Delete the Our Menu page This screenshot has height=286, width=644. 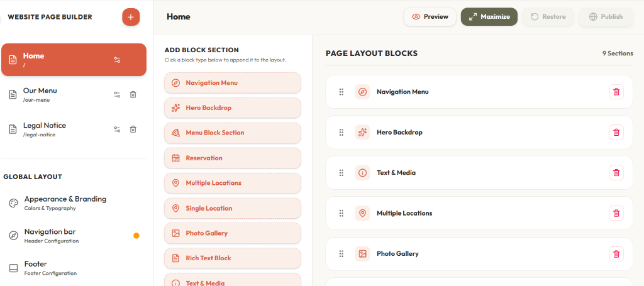(x=133, y=94)
